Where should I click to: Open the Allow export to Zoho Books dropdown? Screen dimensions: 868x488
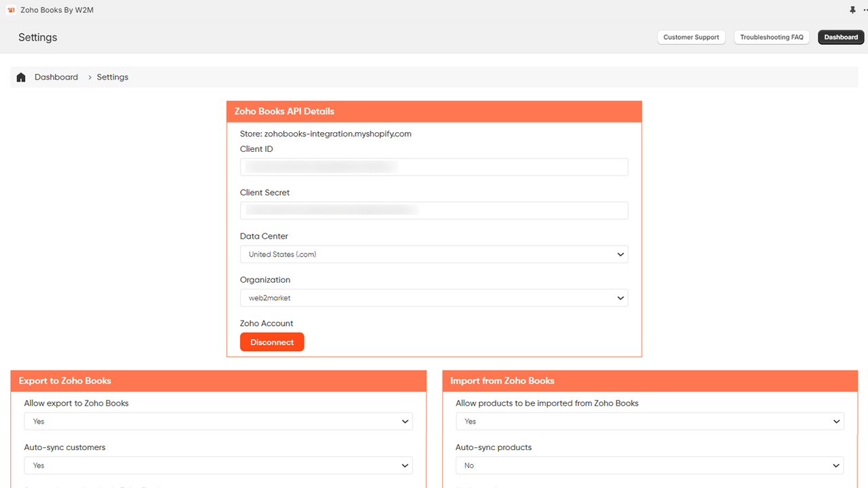tap(218, 421)
